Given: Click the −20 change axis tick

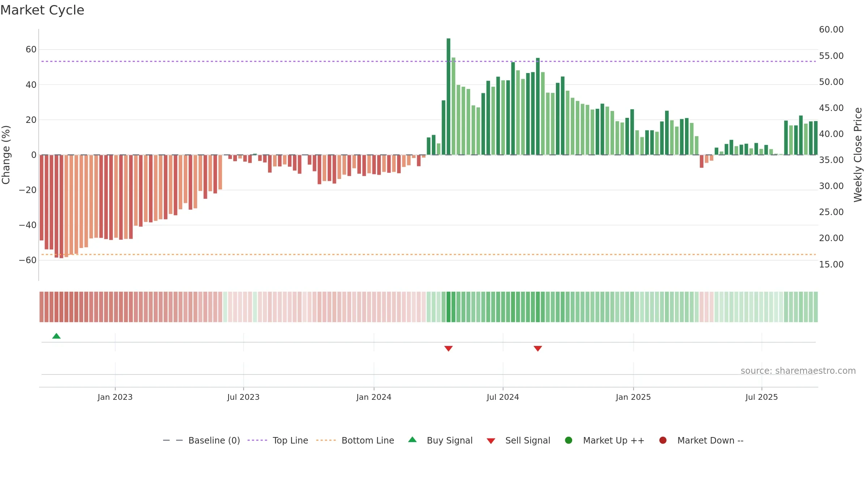Looking at the screenshot, I should click(x=28, y=190).
